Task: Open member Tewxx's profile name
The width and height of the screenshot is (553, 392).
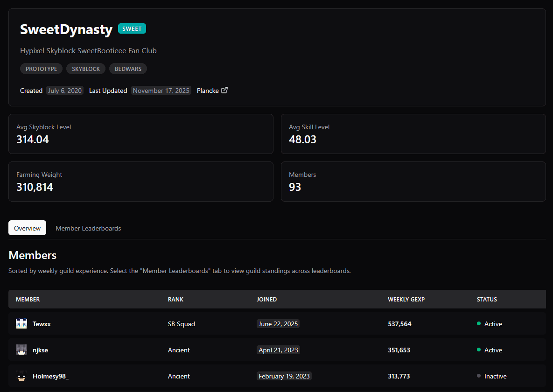Action: [42, 324]
